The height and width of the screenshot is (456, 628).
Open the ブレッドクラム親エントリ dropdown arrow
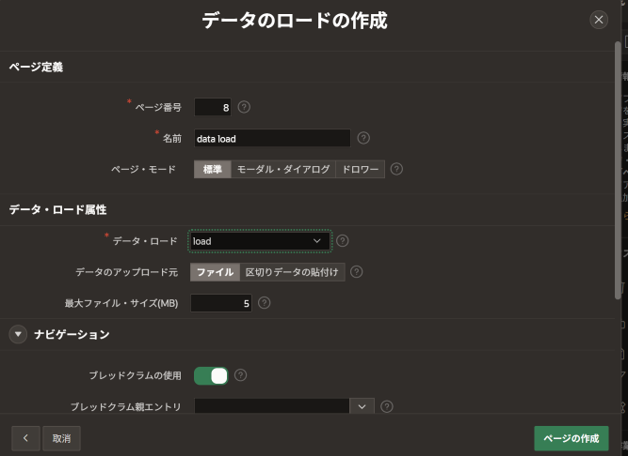362,407
